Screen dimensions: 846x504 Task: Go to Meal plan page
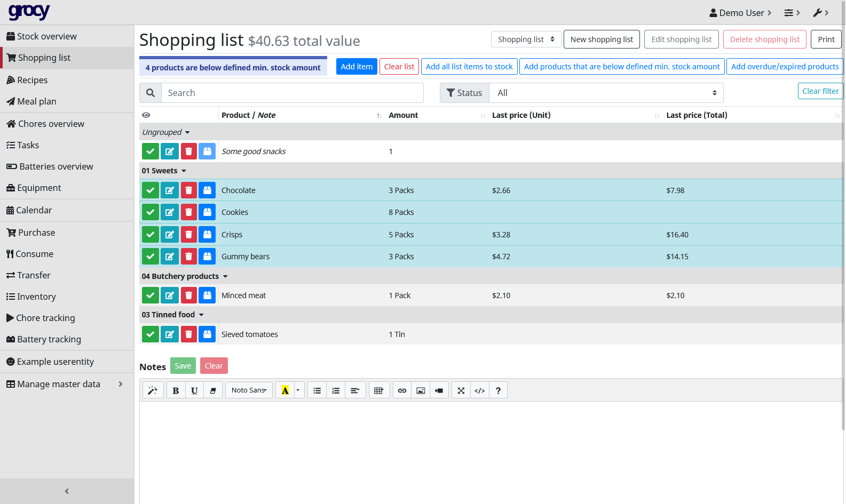tap(37, 101)
